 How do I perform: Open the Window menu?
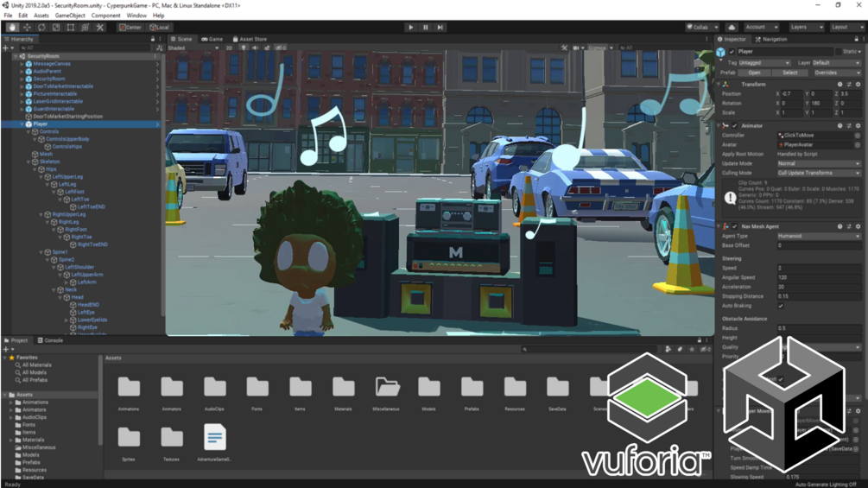(x=136, y=16)
